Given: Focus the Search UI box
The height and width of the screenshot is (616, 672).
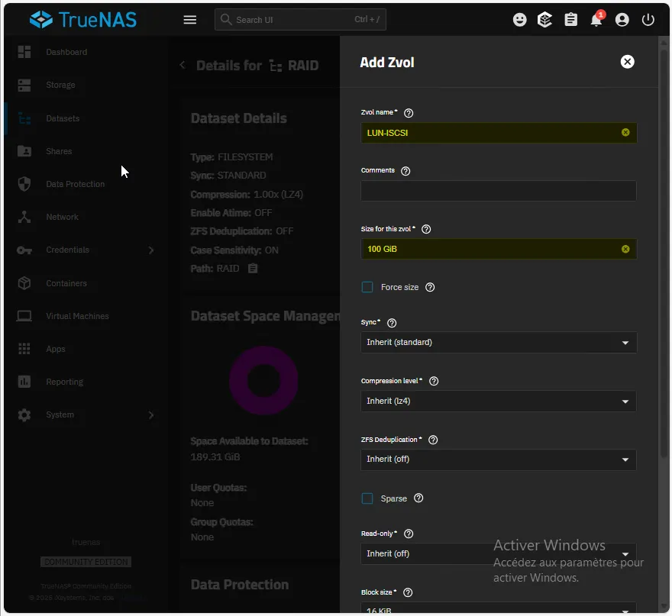Looking at the screenshot, I should (300, 20).
